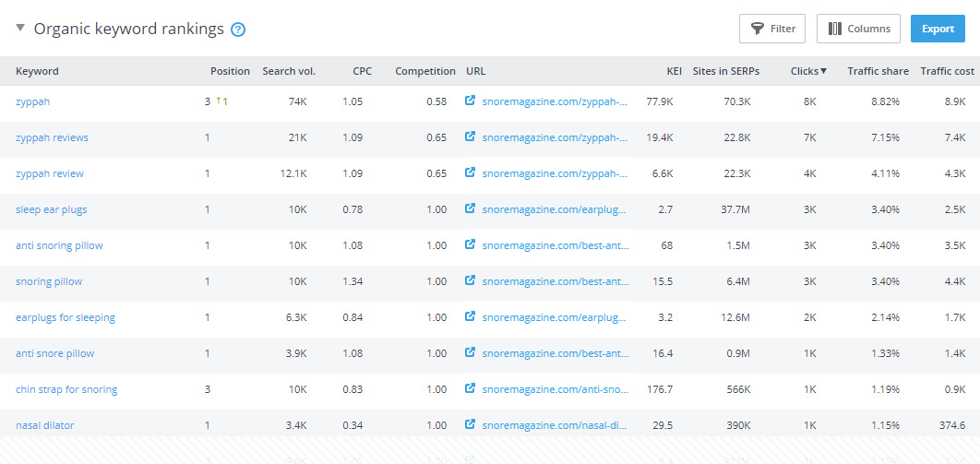Select the 12.1K search volume cell
This screenshot has height=464, width=980.
coord(293,173)
